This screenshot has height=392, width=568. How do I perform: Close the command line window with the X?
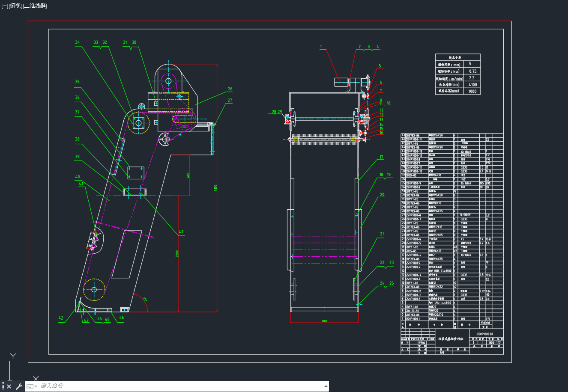pos(9,386)
